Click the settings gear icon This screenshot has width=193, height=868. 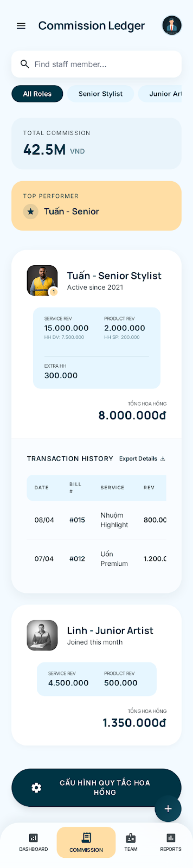point(36,788)
